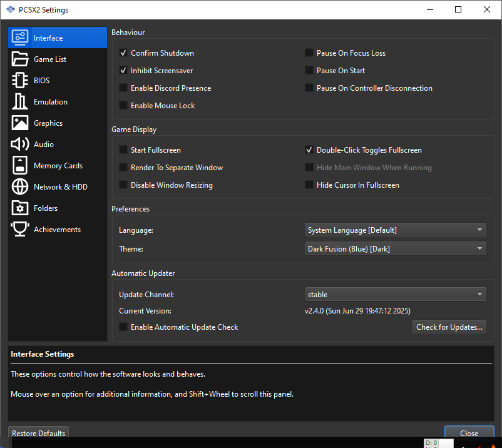The image size is (502, 448).
Task: Toggle Start Fullscreen checkbox
Action: pos(123,150)
